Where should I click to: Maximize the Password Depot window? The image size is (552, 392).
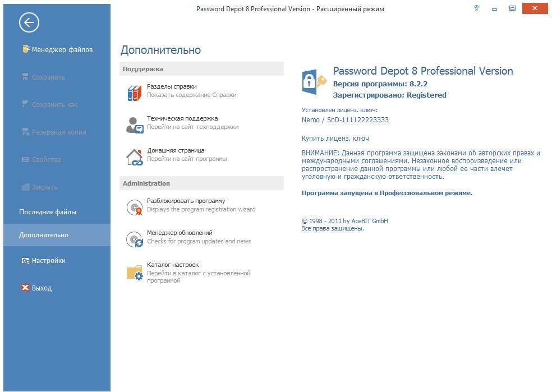click(x=512, y=8)
